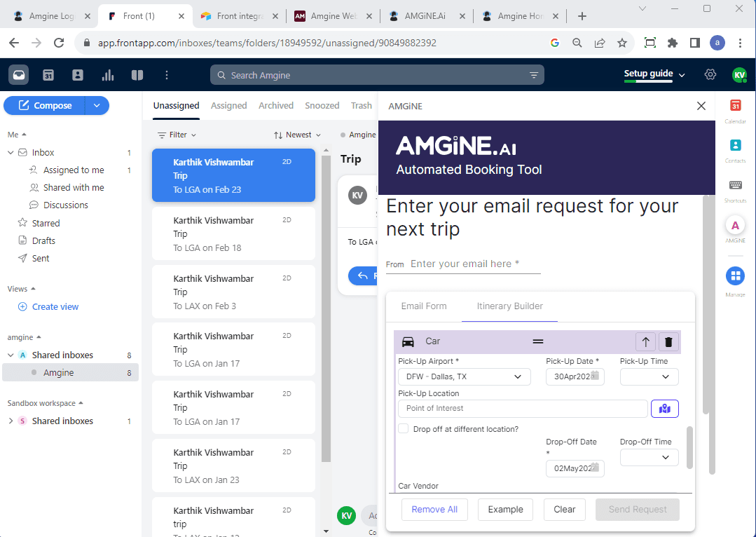Open the Front calendar icon in top bar

[x=48, y=75]
